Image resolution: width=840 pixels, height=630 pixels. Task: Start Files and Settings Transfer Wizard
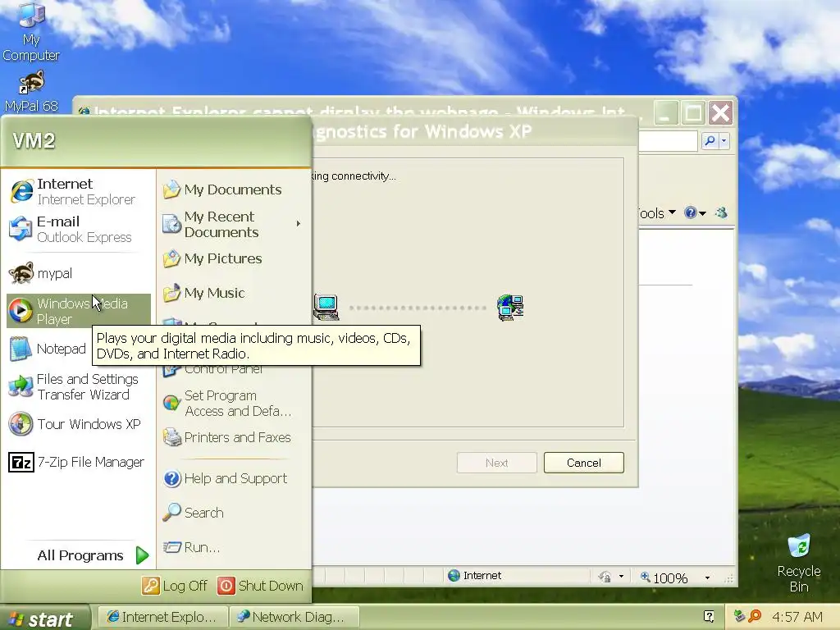(x=78, y=387)
